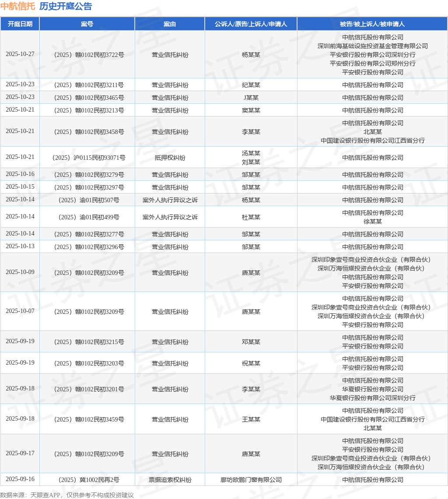Image resolution: width=448 pixels, height=499 pixels.
Task: Click the 中航信托 title text
Action: (18, 6)
